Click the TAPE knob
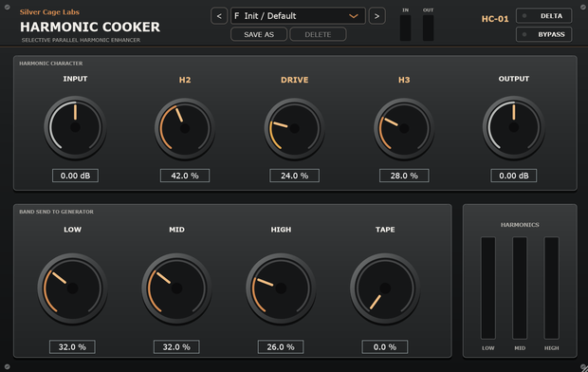The image size is (588, 372). pyautogui.click(x=385, y=288)
